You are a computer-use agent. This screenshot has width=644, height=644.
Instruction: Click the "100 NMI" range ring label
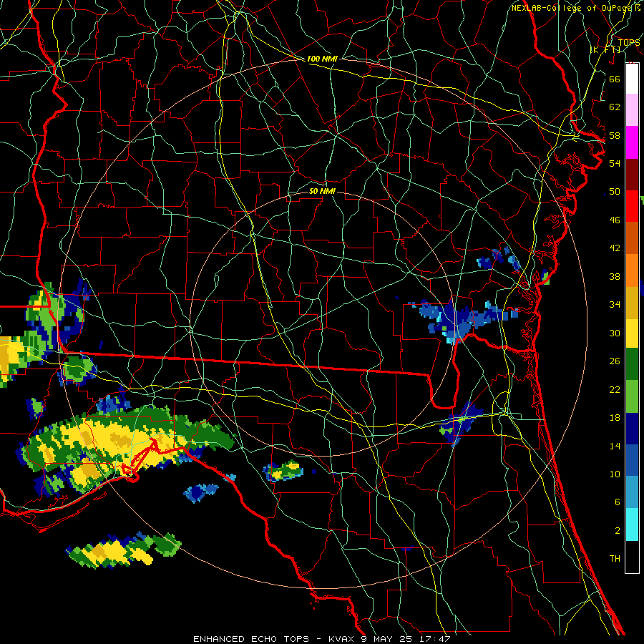point(322,59)
